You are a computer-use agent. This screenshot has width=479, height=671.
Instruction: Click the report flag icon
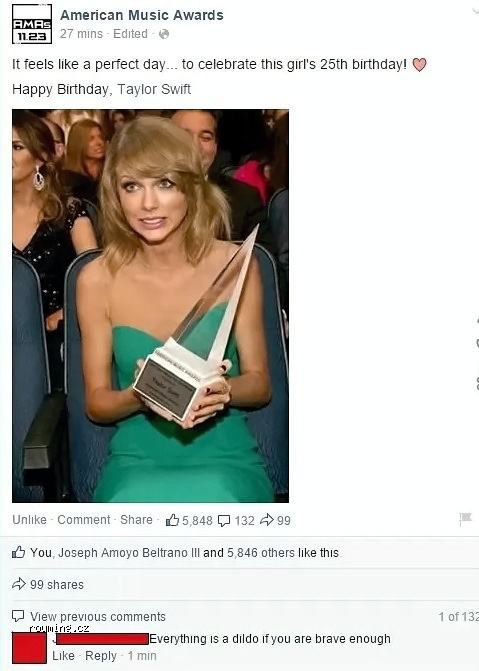coord(465,519)
